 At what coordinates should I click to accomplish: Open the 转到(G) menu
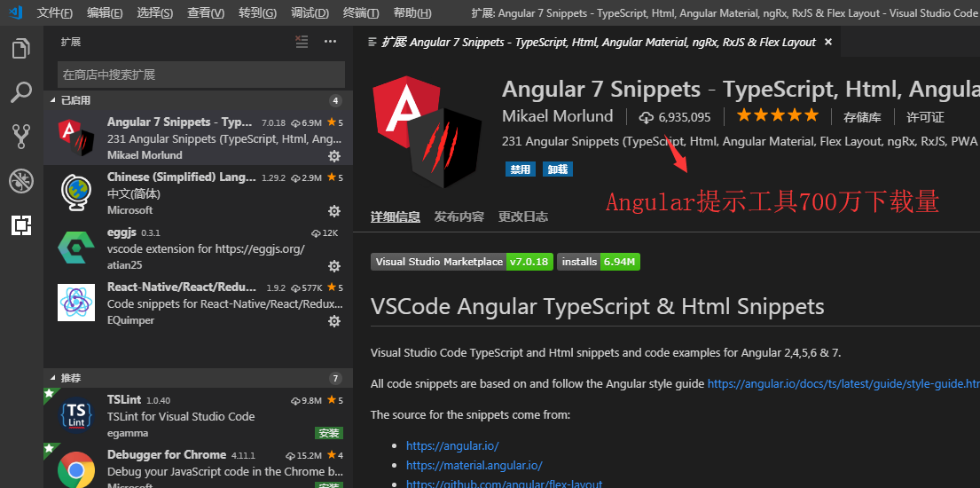257,12
